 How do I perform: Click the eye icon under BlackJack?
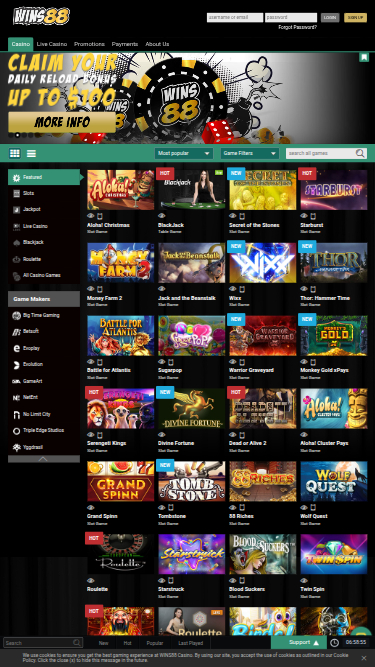162,216
